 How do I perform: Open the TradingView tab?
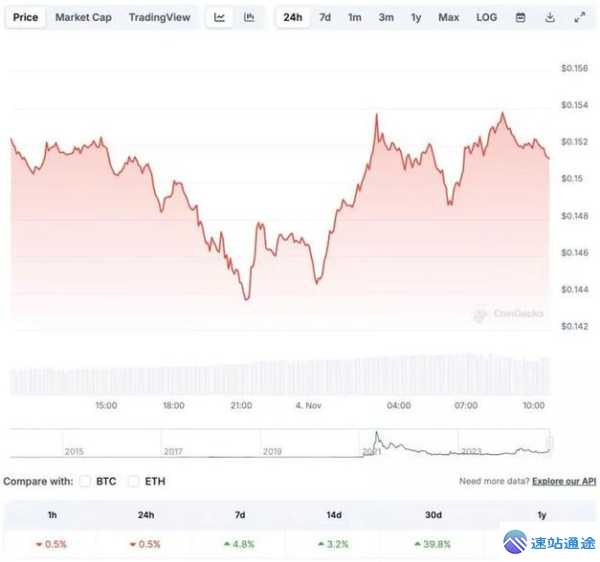coord(162,17)
